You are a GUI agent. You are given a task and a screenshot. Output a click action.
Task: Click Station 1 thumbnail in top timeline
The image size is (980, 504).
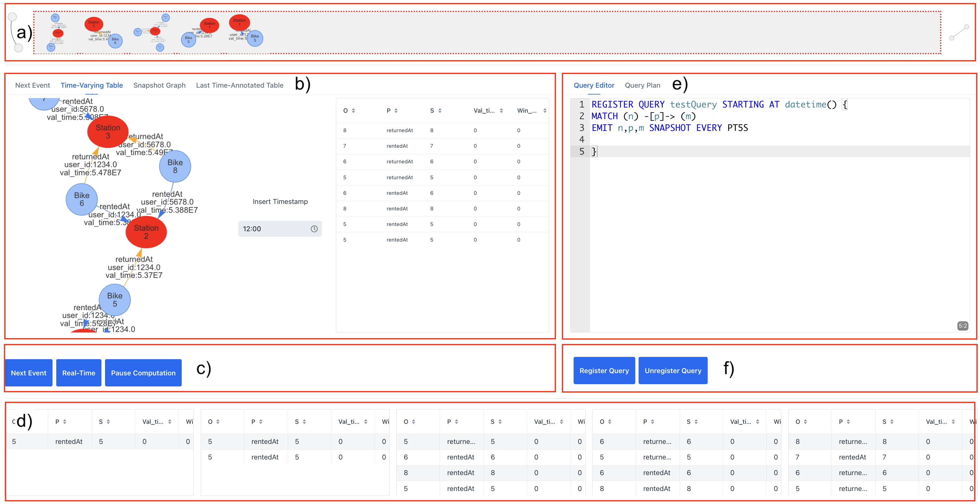coord(239,22)
